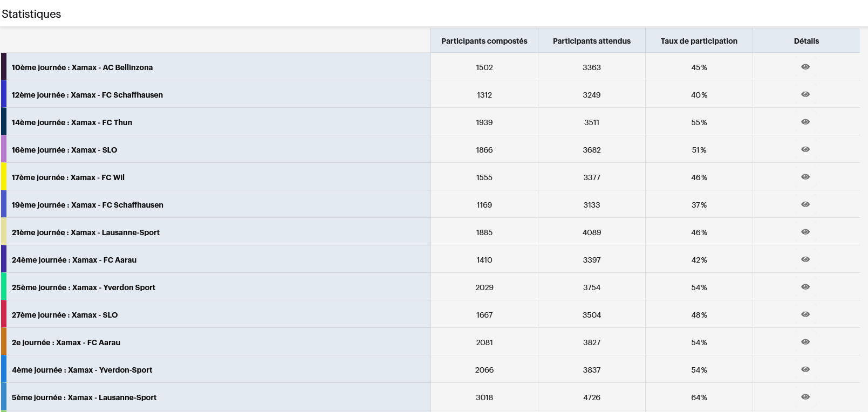Click composted value 3018
This screenshot has height=412, width=868.
tap(484, 397)
